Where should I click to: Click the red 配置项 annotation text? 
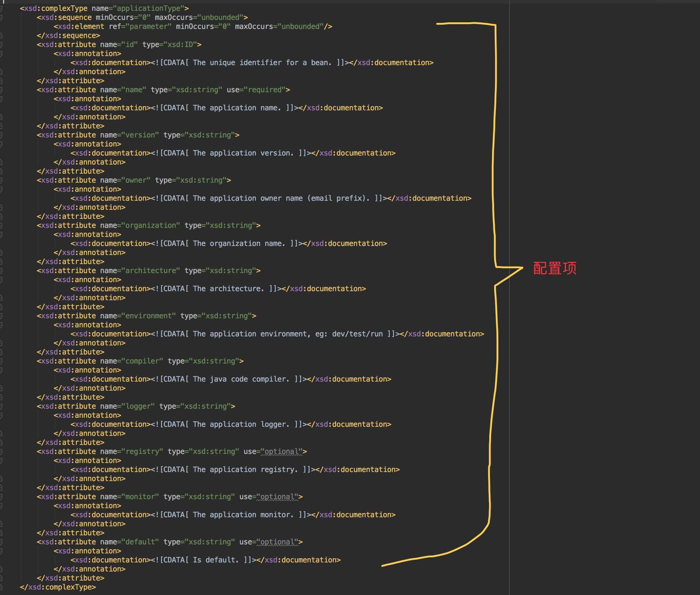coord(555,269)
